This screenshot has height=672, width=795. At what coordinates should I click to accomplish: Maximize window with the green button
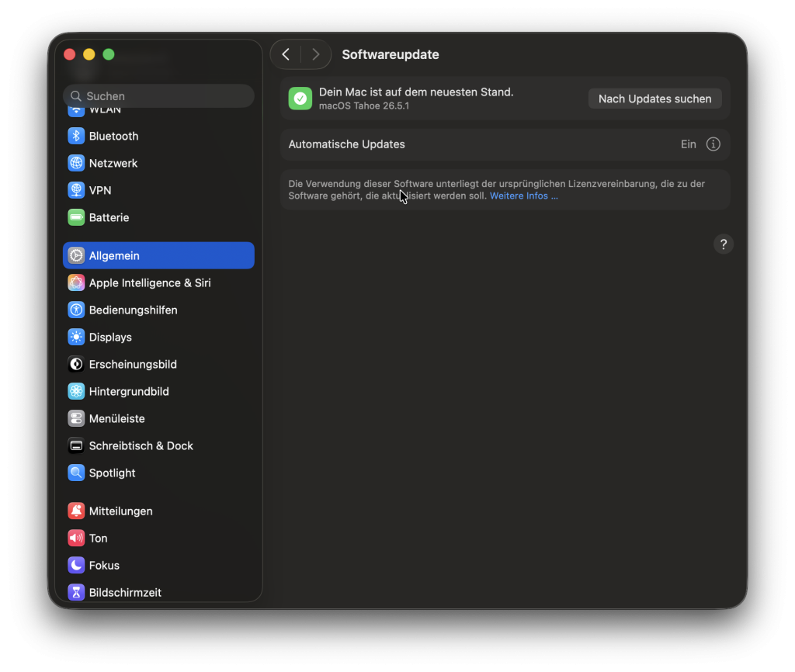(109, 54)
